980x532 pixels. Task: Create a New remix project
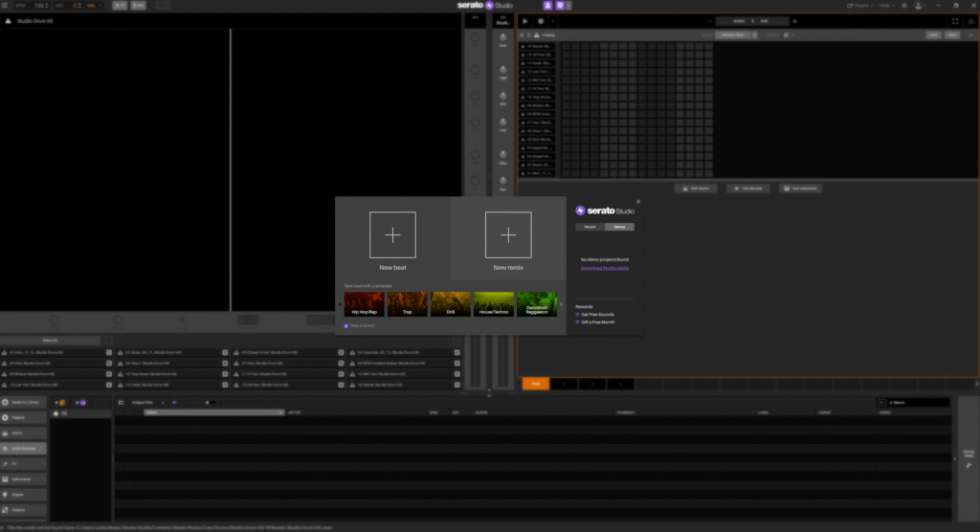pyautogui.click(x=508, y=235)
